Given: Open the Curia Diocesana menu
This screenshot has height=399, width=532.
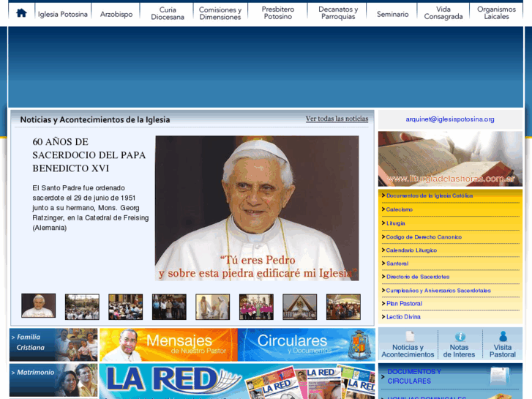Looking at the screenshot, I should (168, 13).
